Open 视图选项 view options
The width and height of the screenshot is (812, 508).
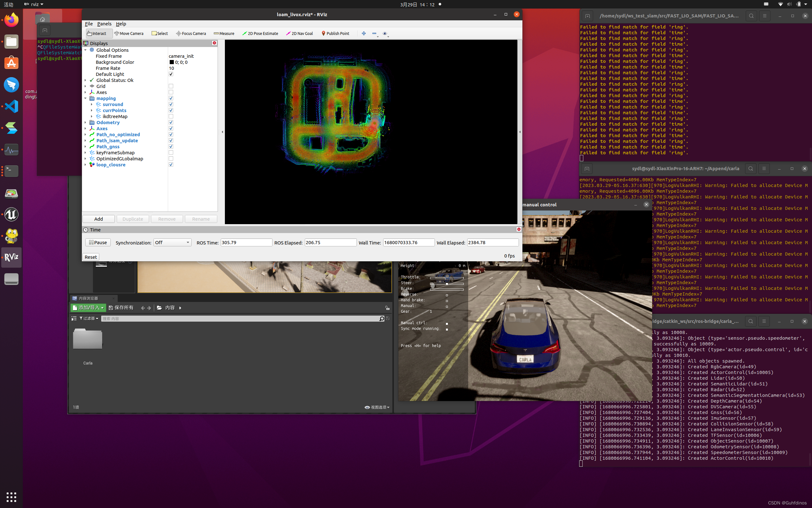click(377, 407)
